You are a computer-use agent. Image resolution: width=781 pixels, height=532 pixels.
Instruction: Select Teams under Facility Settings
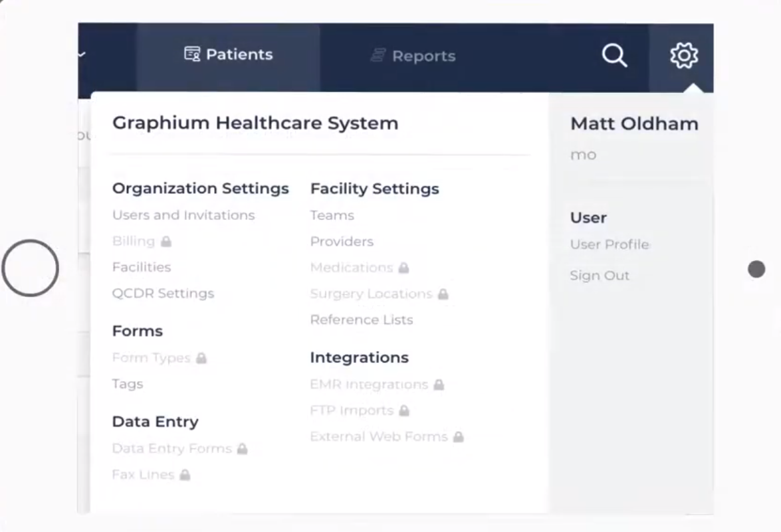pyautogui.click(x=332, y=215)
